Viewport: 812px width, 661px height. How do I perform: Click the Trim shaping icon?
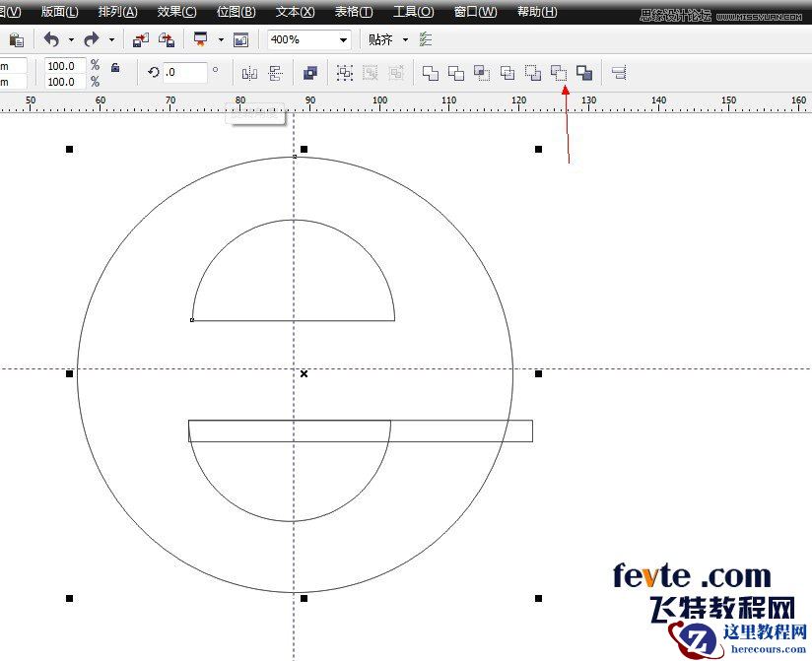454,72
